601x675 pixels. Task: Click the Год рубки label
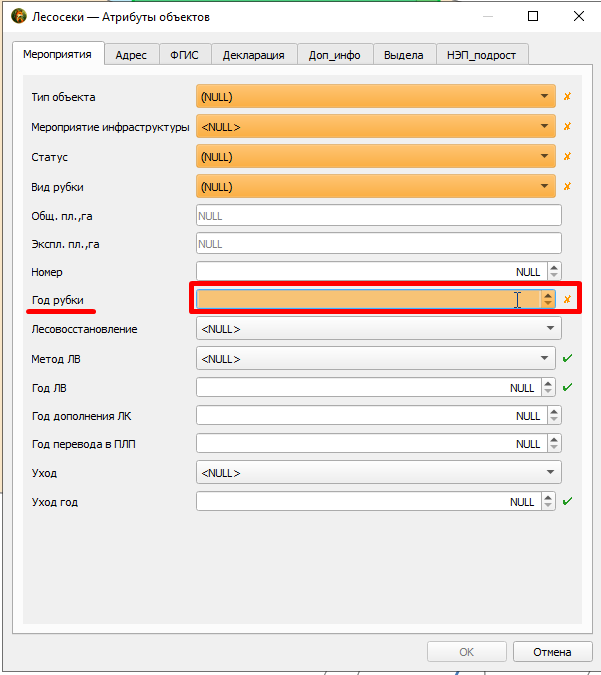58,300
